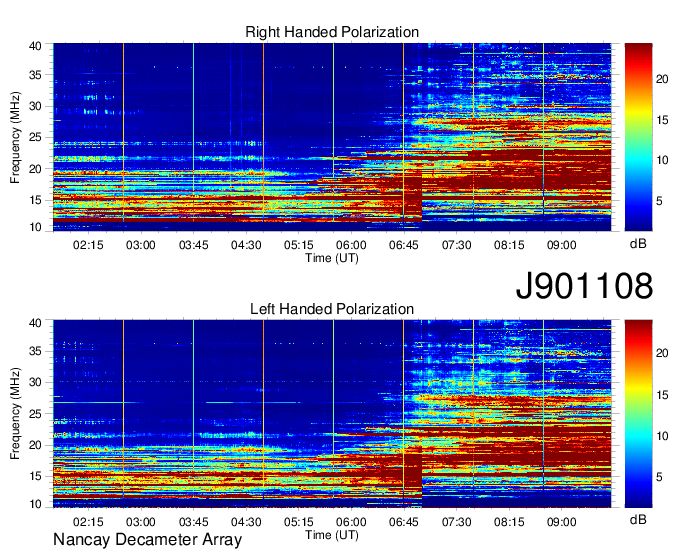Click the 07:30 tick label on the lower plot
Viewport: 680px width, 552px height.
tap(457, 522)
